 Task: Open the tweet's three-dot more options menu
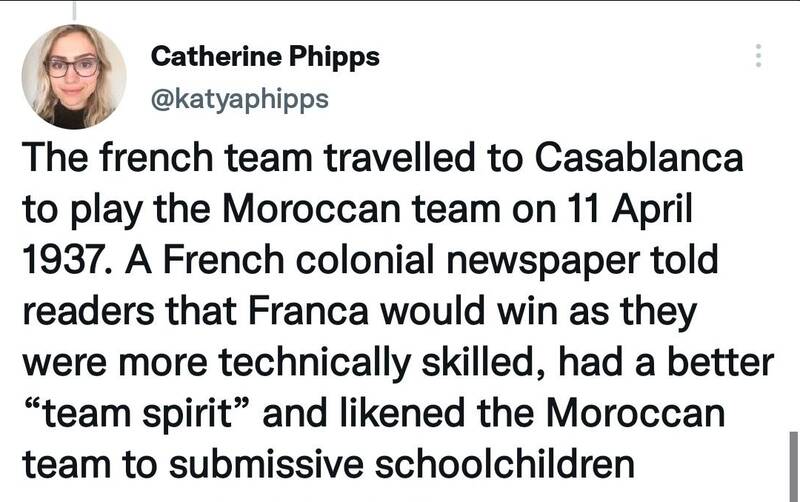point(758,54)
